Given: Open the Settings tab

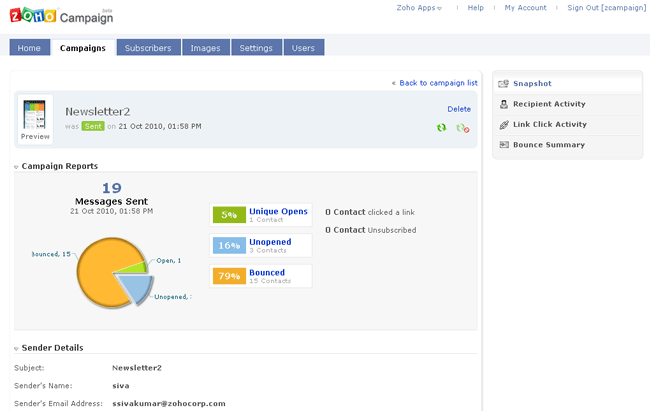Looking at the screenshot, I should 256,48.
